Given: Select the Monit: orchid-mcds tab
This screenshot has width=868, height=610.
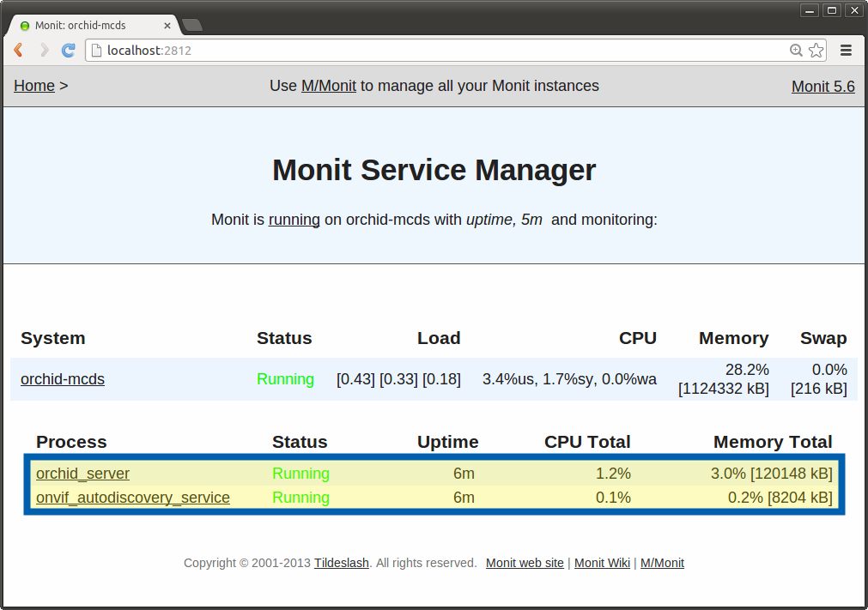Looking at the screenshot, I should coord(93,26).
